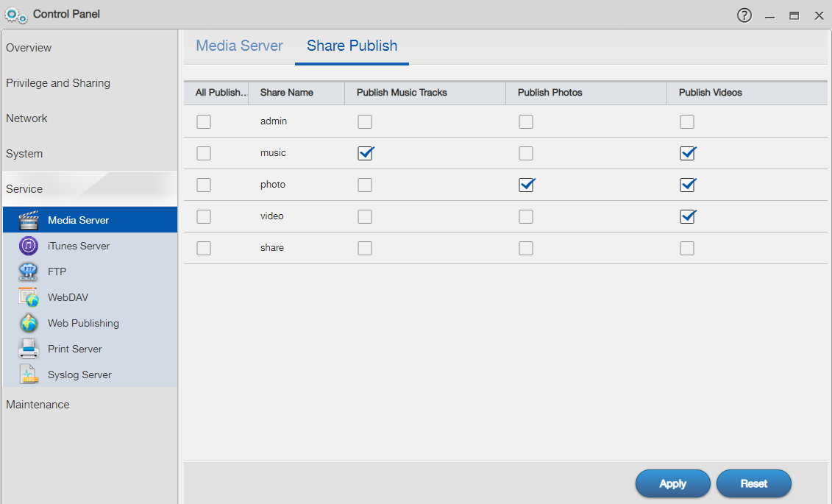The width and height of the screenshot is (832, 504).
Task: Click the Share Name column header
Action: (x=287, y=93)
